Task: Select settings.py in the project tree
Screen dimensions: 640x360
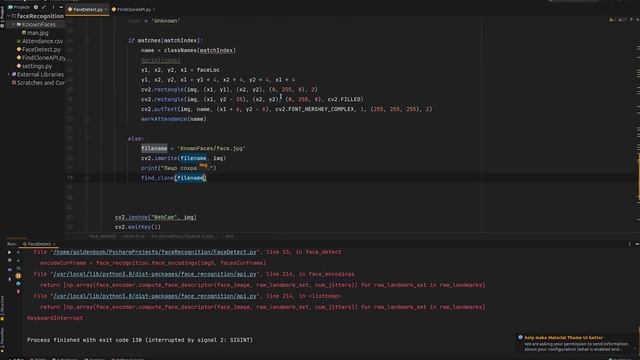Action: point(37,66)
